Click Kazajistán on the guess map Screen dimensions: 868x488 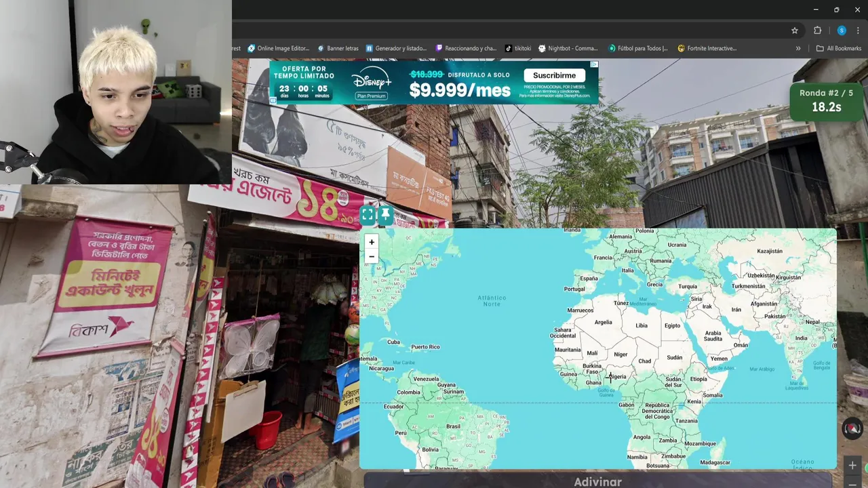[x=770, y=251]
